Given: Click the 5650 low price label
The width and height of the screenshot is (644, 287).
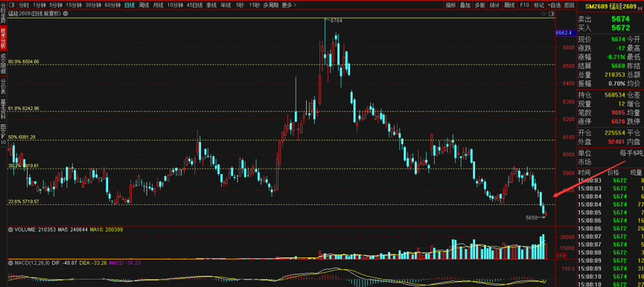Looking at the screenshot, I should click(x=532, y=218).
